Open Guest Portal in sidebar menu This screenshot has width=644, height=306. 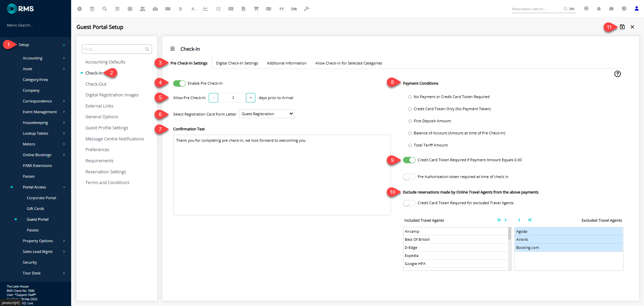38,219
